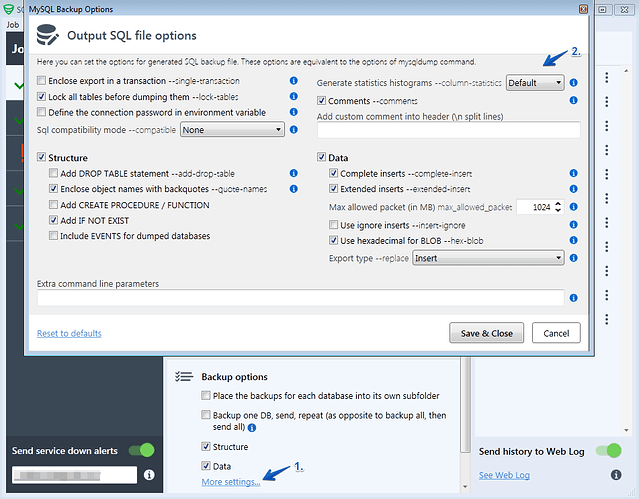Open Sql compatibility mode dropdown

click(x=232, y=130)
